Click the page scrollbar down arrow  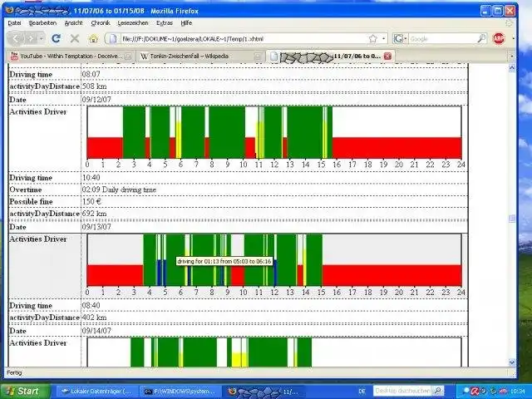(x=512, y=362)
